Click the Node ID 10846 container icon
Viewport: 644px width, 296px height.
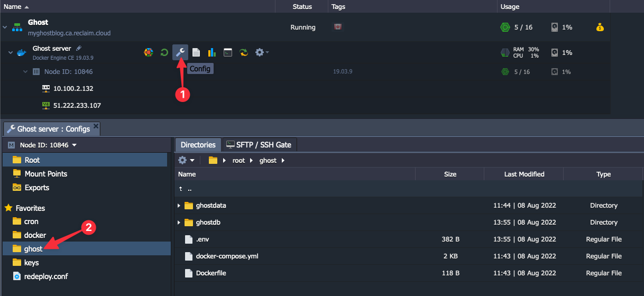point(36,71)
